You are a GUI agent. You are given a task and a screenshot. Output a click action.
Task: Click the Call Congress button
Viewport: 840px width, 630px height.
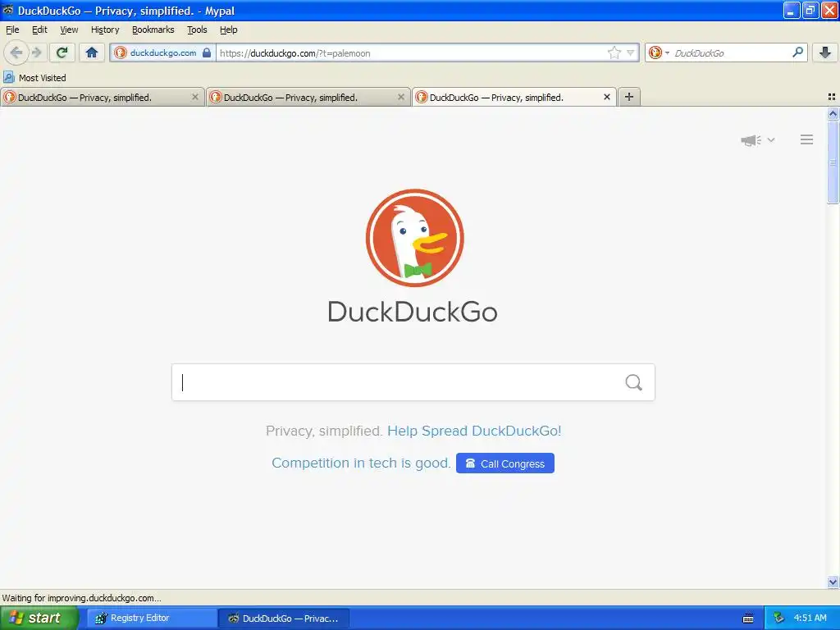(x=505, y=463)
